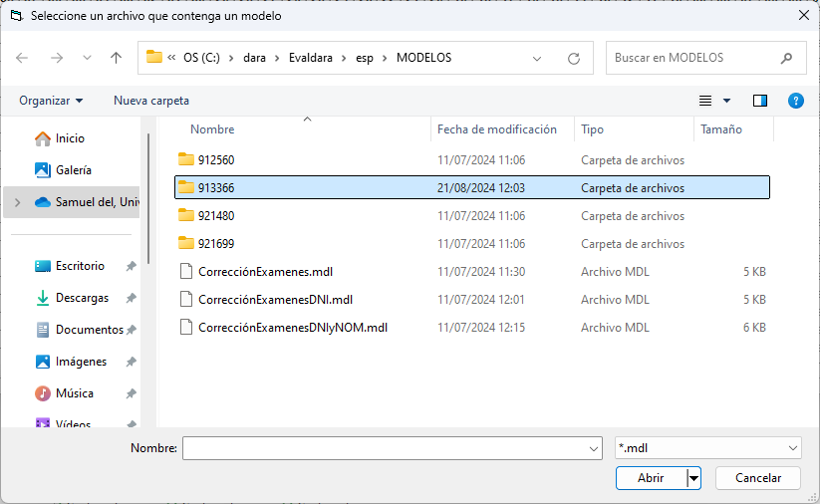The height and width of the screenshot is (504, 820).
Task: Unpin Documentos using its pin icon
Action: [x=132, y=330]
